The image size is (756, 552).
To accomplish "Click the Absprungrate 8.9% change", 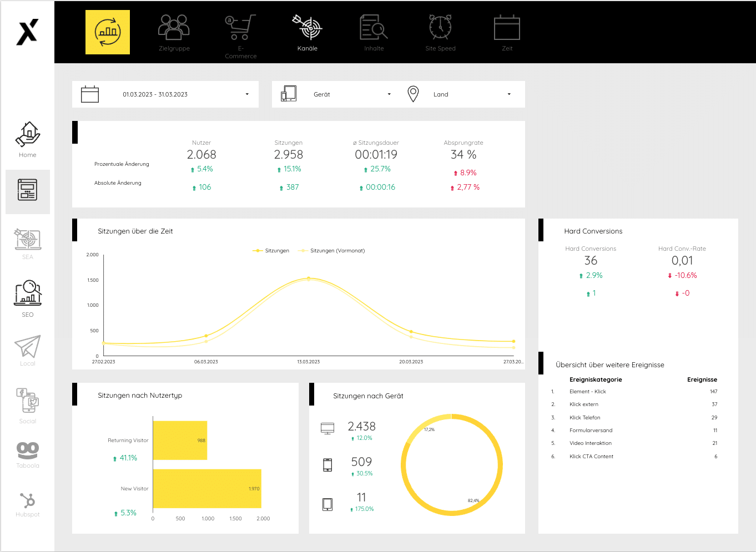I will pyautogui.click(x=465, y=173).
